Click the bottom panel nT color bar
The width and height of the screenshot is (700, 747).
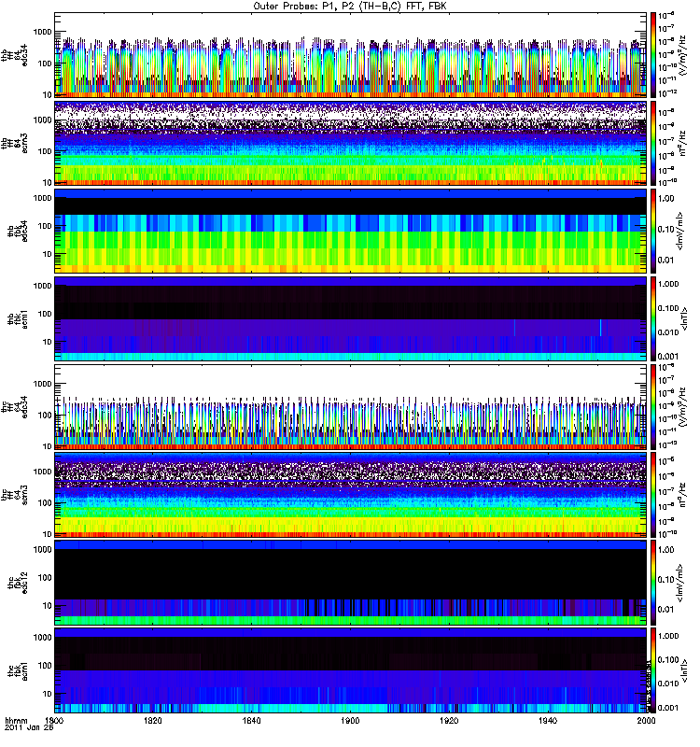point(653,670)
